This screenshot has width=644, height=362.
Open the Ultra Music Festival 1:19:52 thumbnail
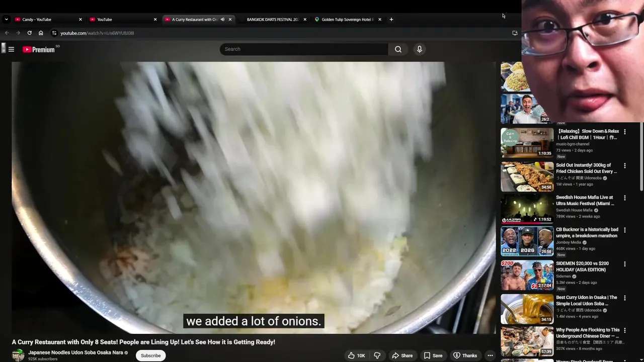point(527,209)
